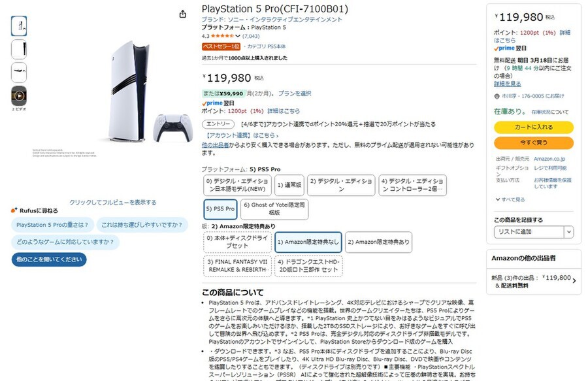Select the third horizontal console thumbnail
This screenshot has height=381, width=588.
[x=19, y=73]
